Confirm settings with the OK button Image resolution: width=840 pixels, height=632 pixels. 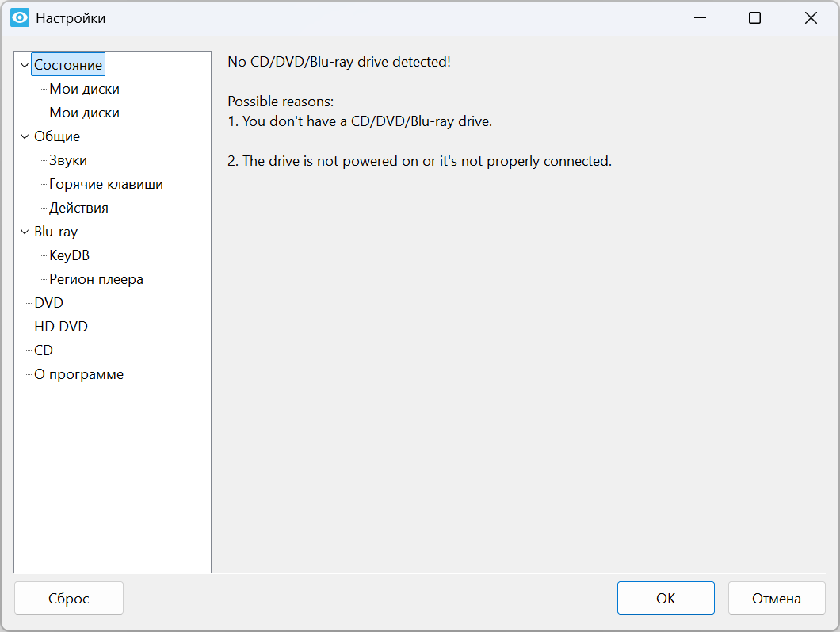[x=666, y=599]
